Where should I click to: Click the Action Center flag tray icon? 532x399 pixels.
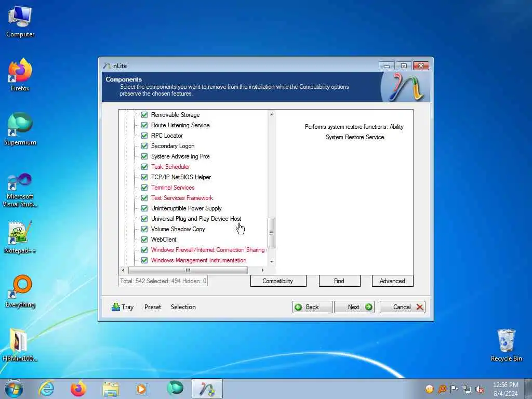point(454,389)
